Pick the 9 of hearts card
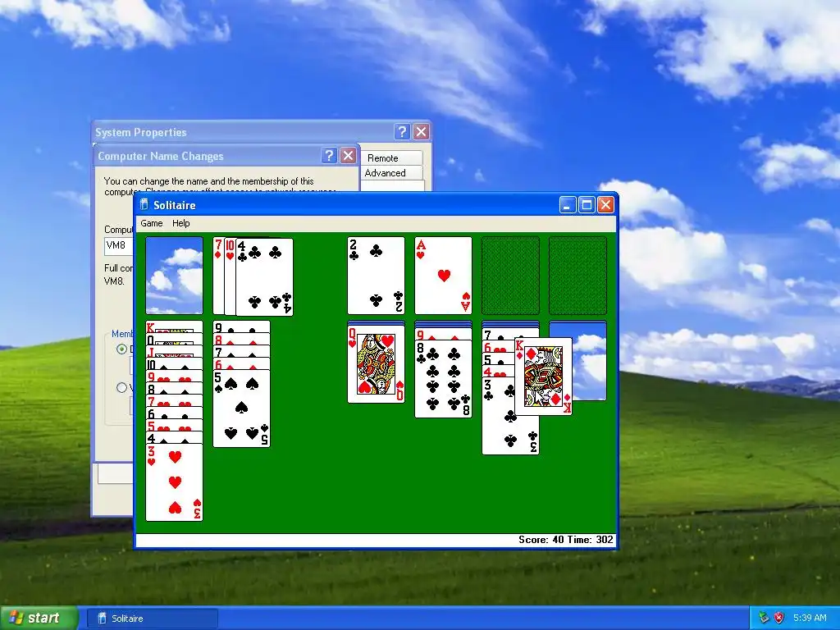This screenshot has width=840, height=630. click(x=174, y=376)
